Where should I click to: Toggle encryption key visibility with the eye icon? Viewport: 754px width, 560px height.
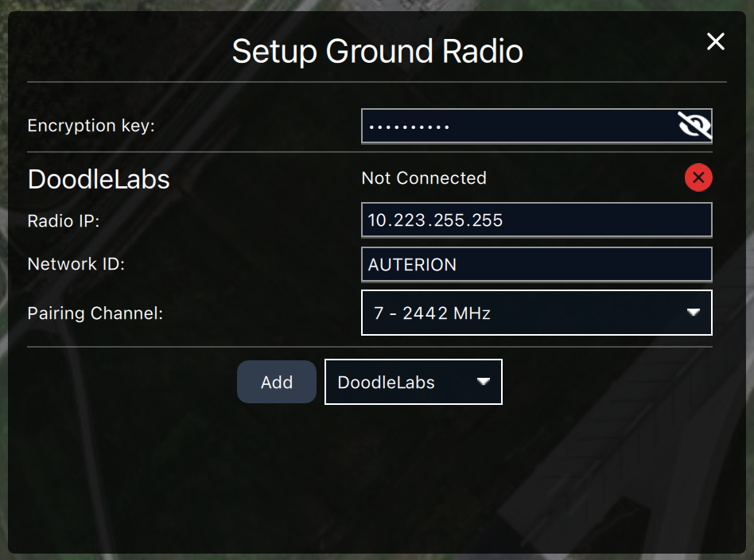[x=694, y=126]
